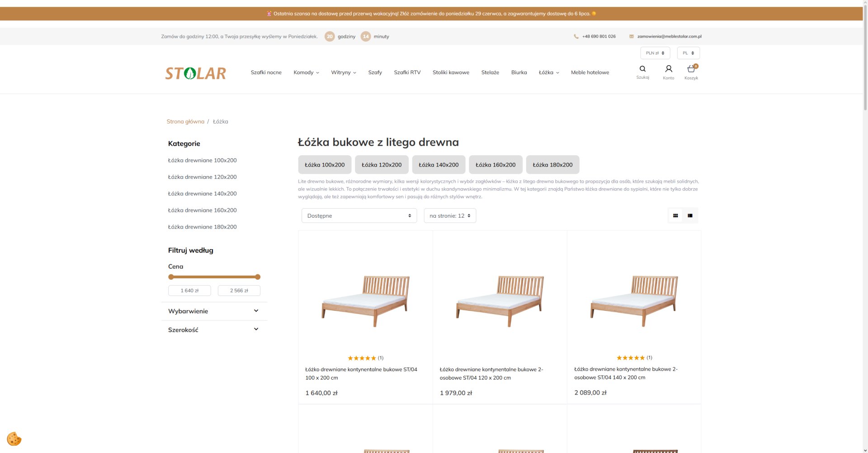Go to Strona główna breadcrumb link
The width and height of the screenshot is (868, 453).
pyautogui.click(x=185, y=121)
